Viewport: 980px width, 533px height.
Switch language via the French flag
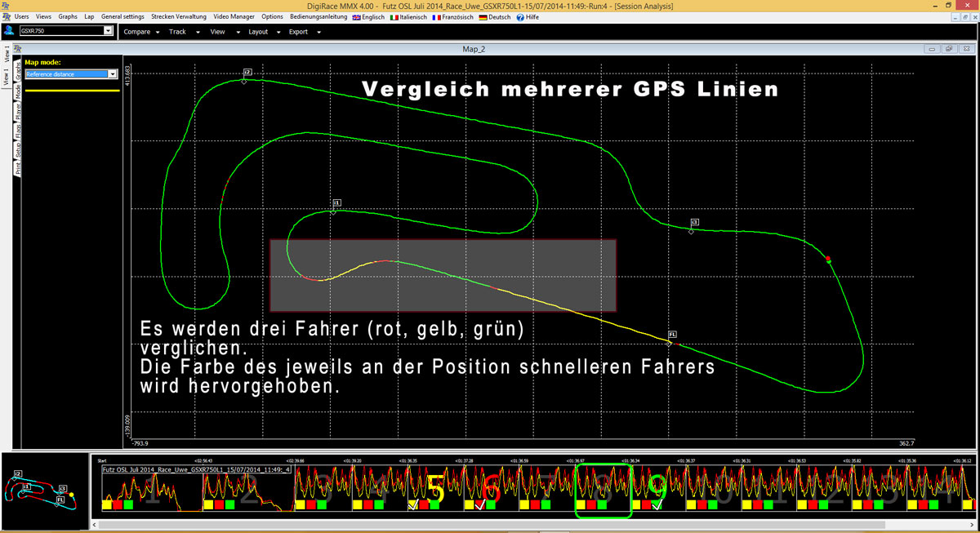435,16
